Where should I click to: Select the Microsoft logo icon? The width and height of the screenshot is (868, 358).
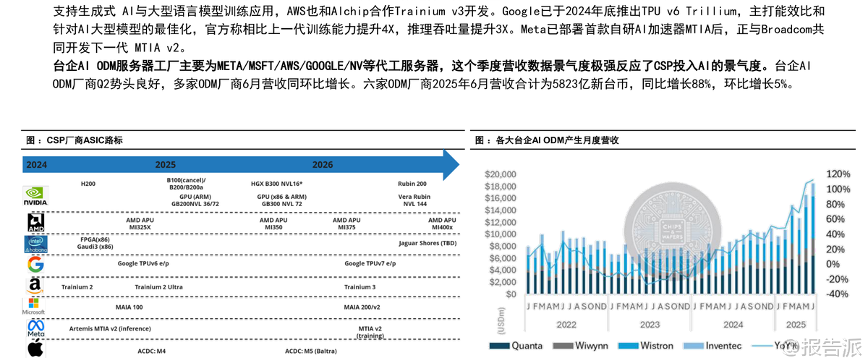point(35,307)
